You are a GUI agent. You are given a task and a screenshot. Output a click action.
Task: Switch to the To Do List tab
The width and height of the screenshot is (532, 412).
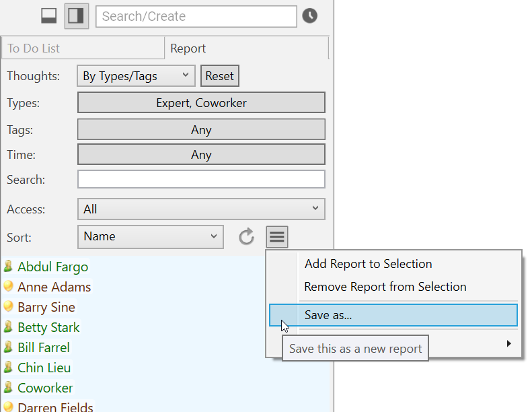pos(82,48)
